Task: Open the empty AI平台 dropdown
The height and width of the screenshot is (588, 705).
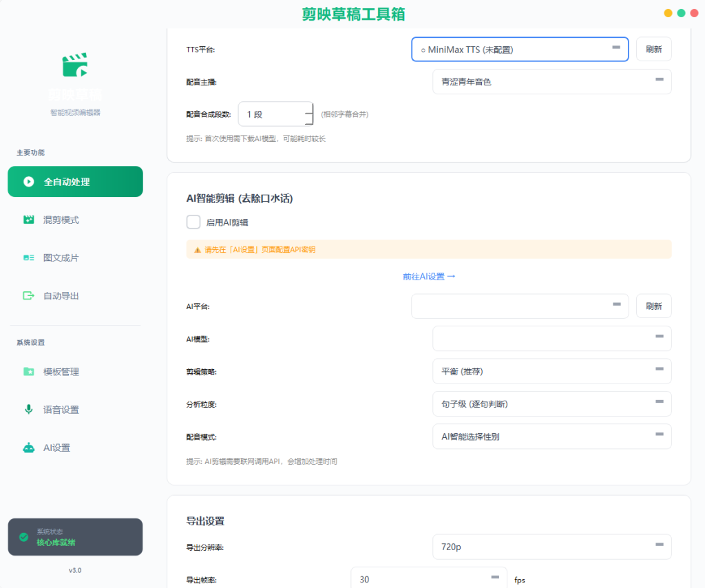Action: coord(520,306)
